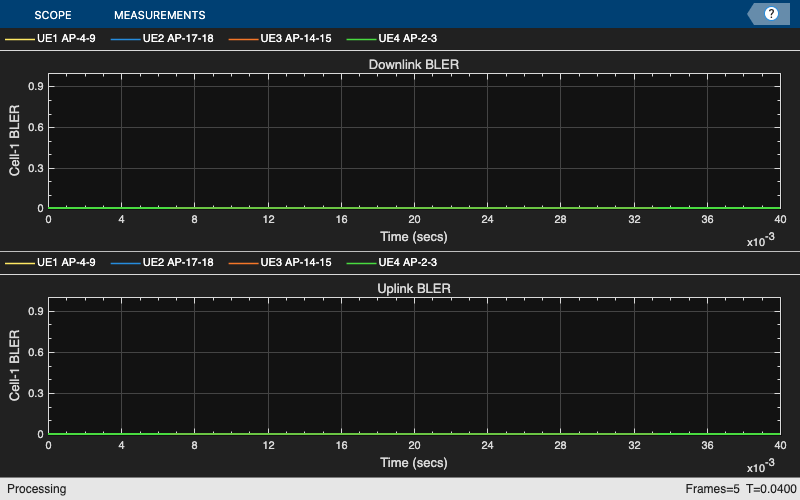
Task: Click the green UE4 line swatch in Uplink legend
Action: click(x=361, y=263)
